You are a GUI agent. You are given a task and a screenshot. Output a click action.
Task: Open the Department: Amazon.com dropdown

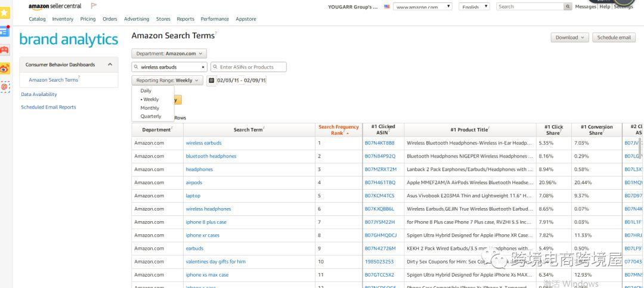(169, 54)
